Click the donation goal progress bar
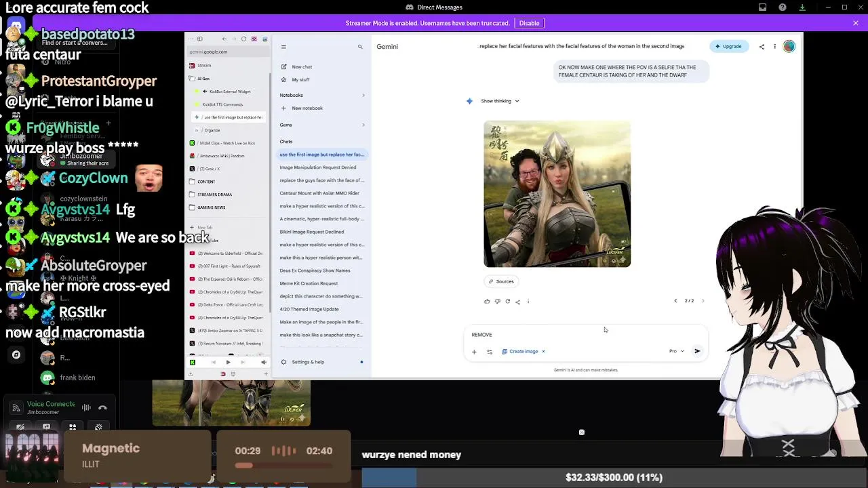The image size is (868, 488). pyautogui.click(x=614, y=478)
